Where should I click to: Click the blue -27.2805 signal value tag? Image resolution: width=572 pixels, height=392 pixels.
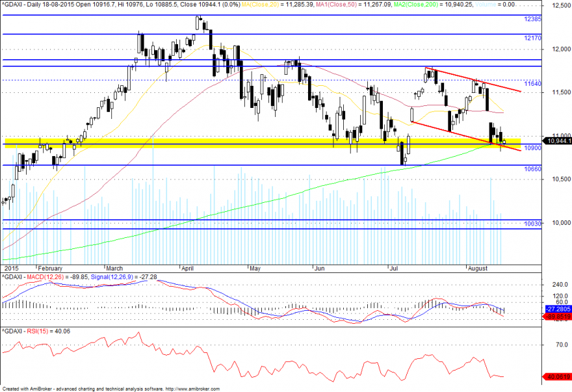tap(558, 309)
